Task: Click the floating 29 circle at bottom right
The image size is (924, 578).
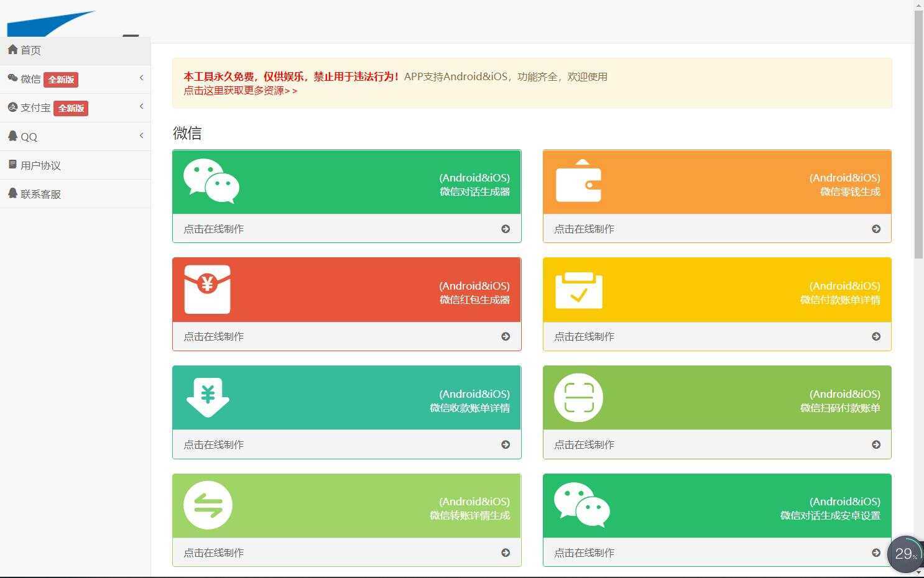Action: [x=903, y=553]
